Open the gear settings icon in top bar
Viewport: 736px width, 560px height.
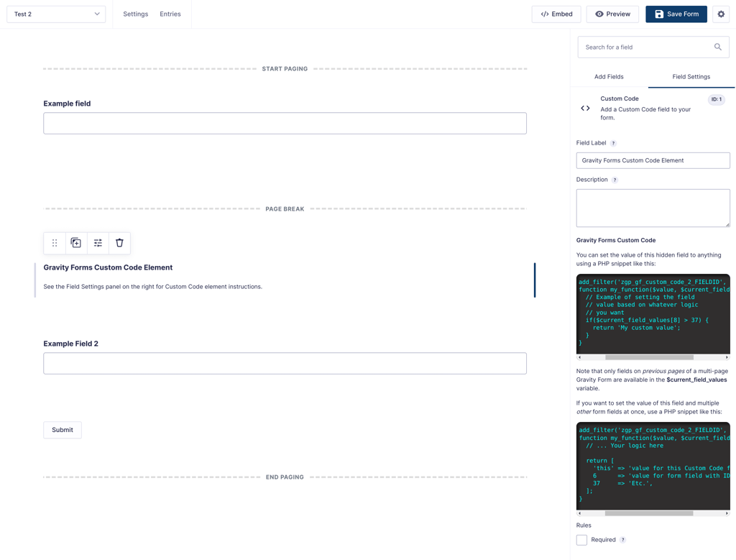click(721, 14)
